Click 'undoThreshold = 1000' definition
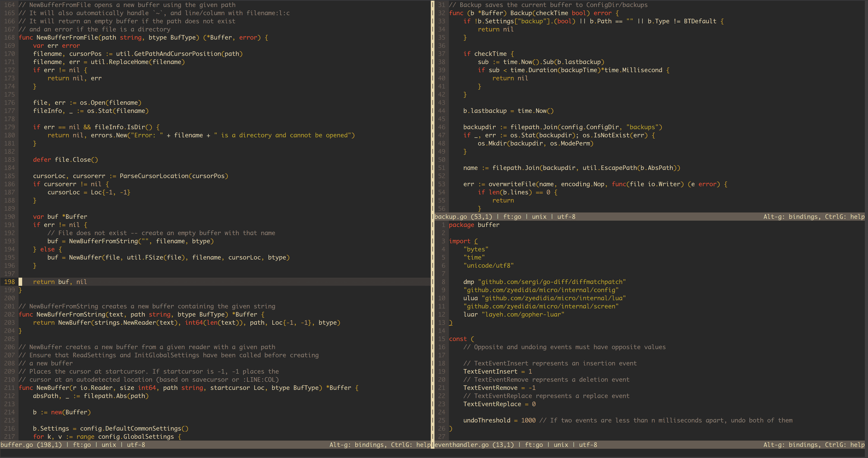The image size is (868, 458). point(499,421)
